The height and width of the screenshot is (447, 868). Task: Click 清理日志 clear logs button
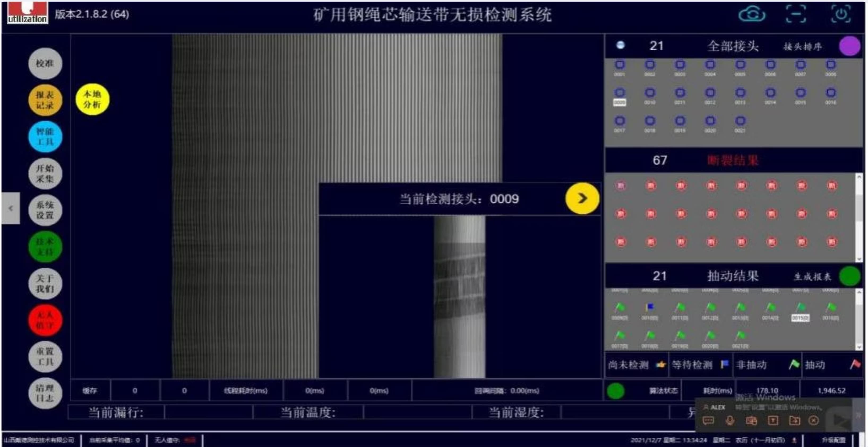[x=45, y=393]
